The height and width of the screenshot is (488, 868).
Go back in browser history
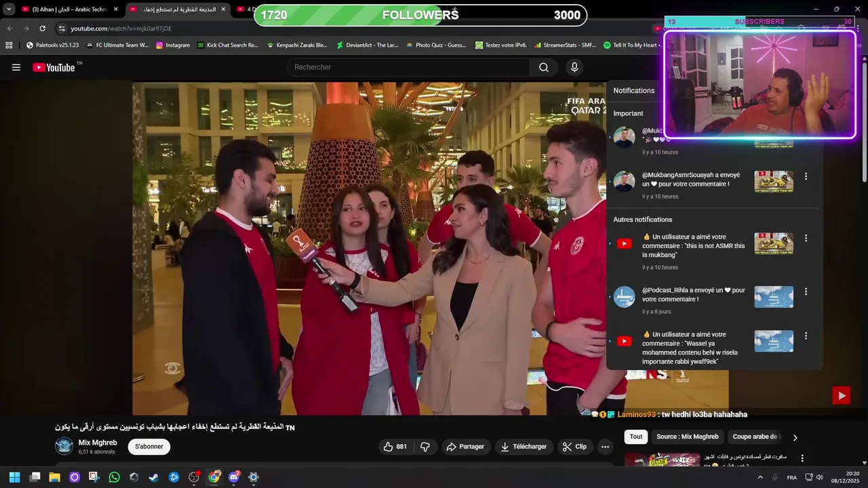click(x=9, y=28)
